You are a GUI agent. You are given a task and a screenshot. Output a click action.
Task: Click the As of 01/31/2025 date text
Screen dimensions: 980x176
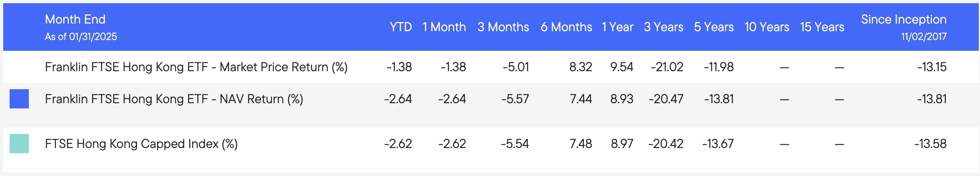tap(81, 37)
